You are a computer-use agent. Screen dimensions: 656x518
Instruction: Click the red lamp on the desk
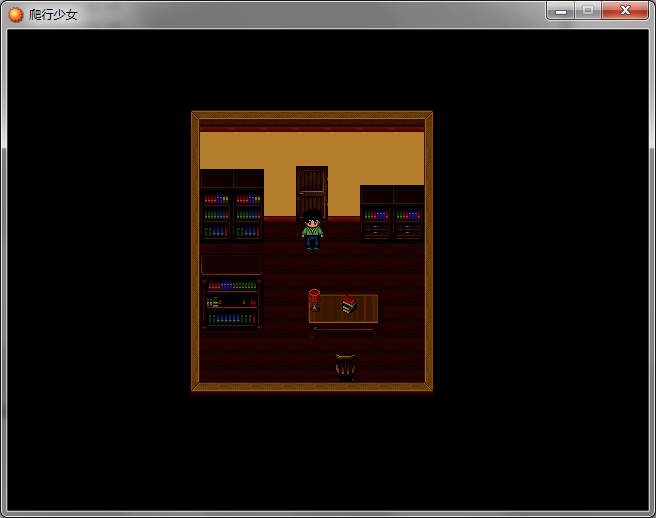pyautogui.click(x=314, y=300)
